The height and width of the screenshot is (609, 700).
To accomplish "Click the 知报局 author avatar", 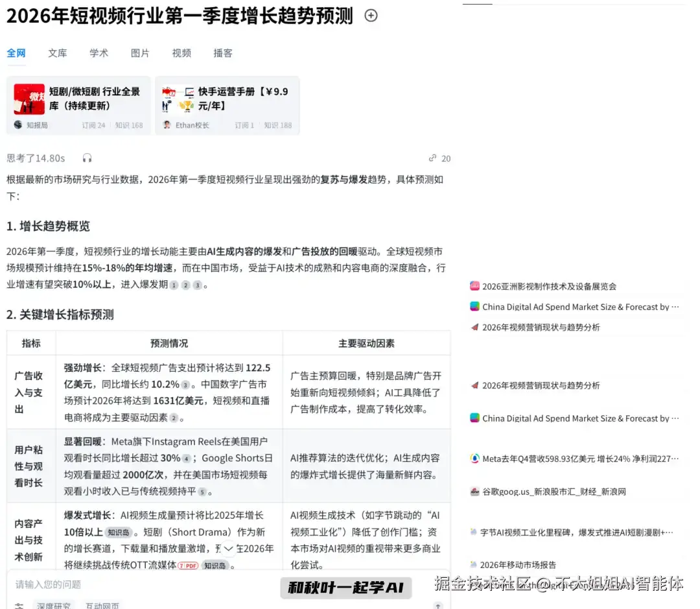I will 18,125.
